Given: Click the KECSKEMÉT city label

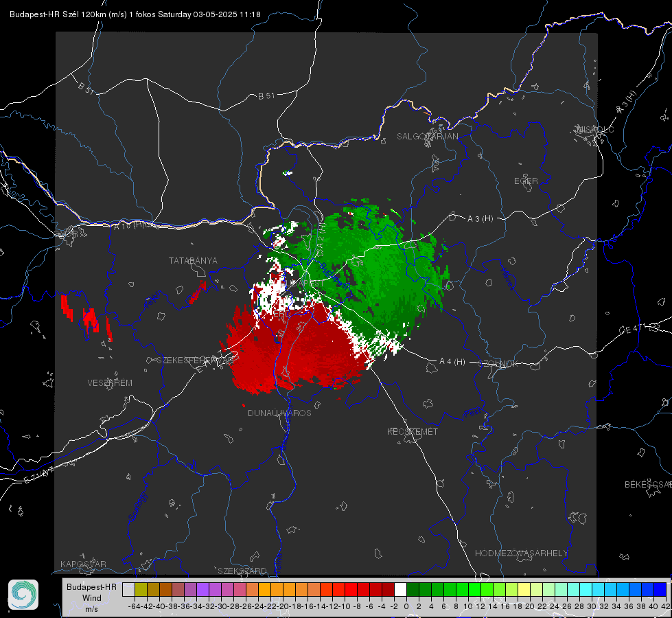Looking at the screenshot, I should (x=413, y=431).
